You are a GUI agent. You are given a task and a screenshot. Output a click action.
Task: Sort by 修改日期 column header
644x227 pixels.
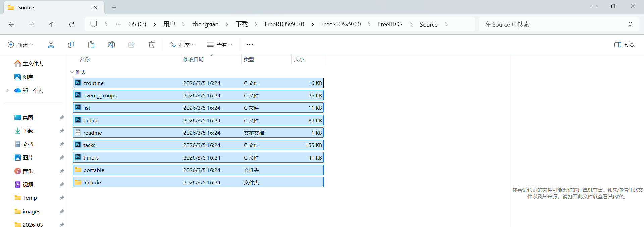pyautogui.click(x=194, y=59)
